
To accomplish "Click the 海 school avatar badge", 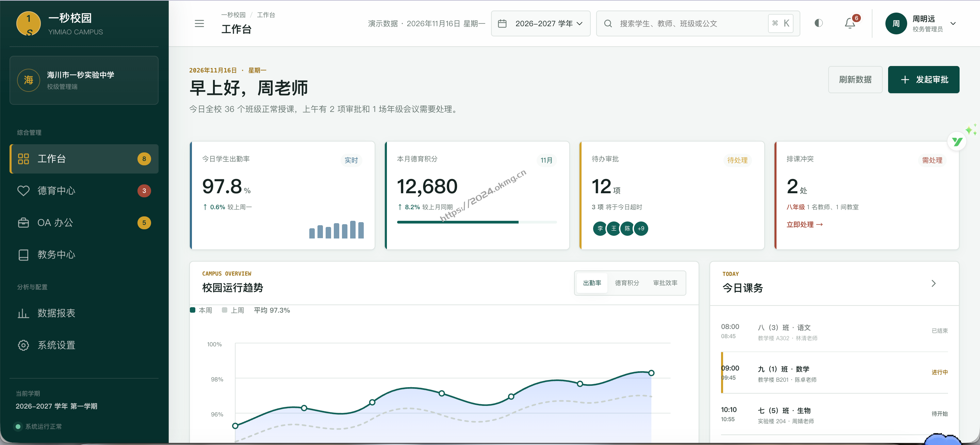I will point(29,80).
